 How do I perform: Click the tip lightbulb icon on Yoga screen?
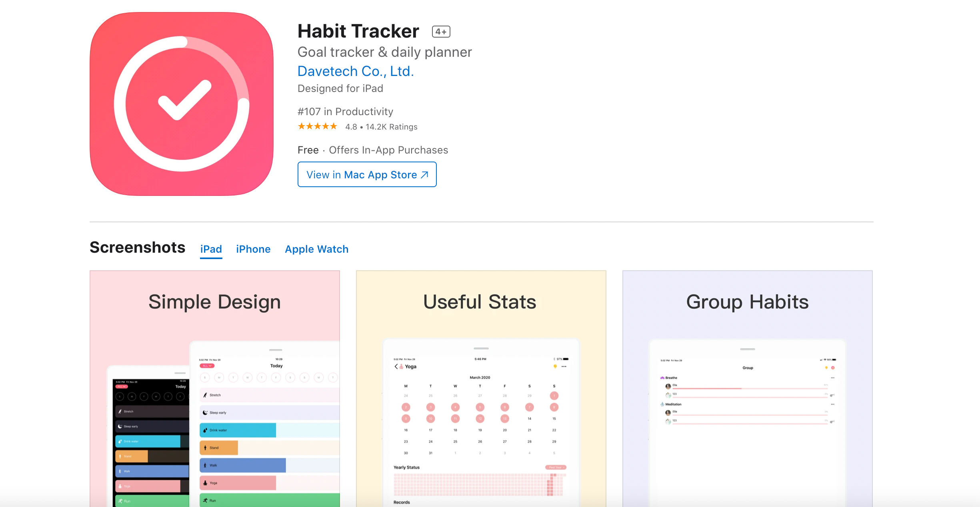[x=555, y=367]
